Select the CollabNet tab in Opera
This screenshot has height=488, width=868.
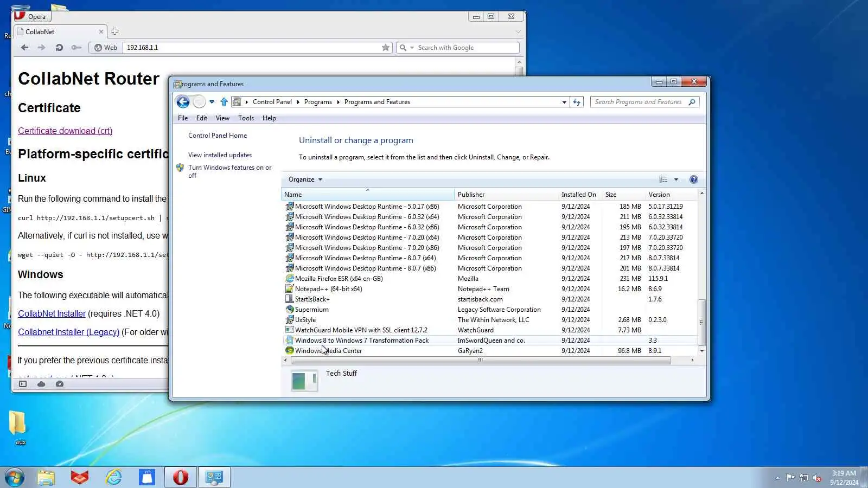(x=60, y=31)
